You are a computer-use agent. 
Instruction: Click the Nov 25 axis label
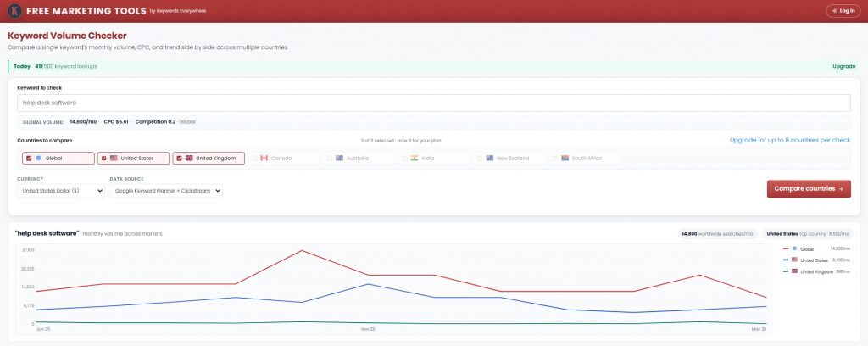pos(368,329)
